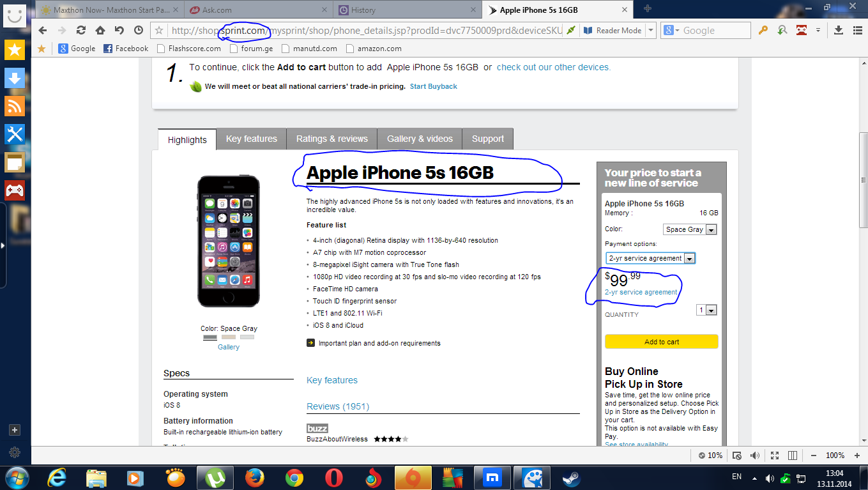This screenshot has height=490, width=868.
Task: Mute the browser sound icon in status bar
Action: point(755,456)
